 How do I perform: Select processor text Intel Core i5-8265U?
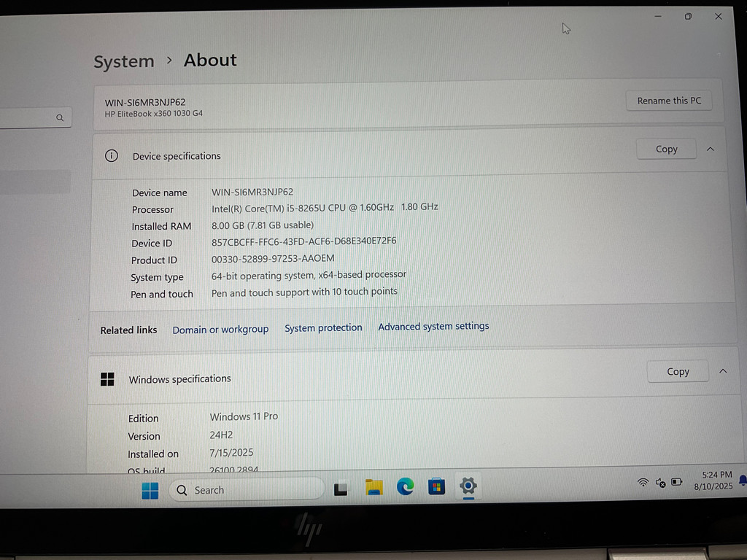click(x=325, y=208)
